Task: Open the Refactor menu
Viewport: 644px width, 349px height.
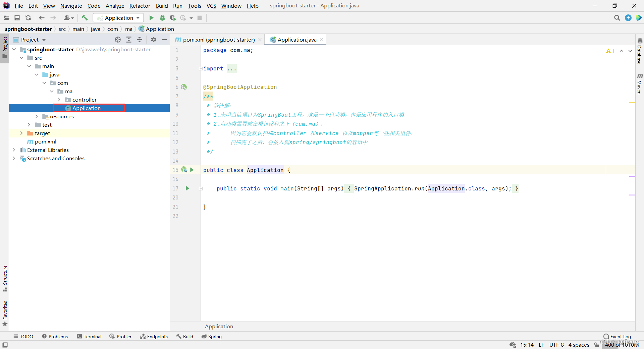Action: tap(140, 6)
